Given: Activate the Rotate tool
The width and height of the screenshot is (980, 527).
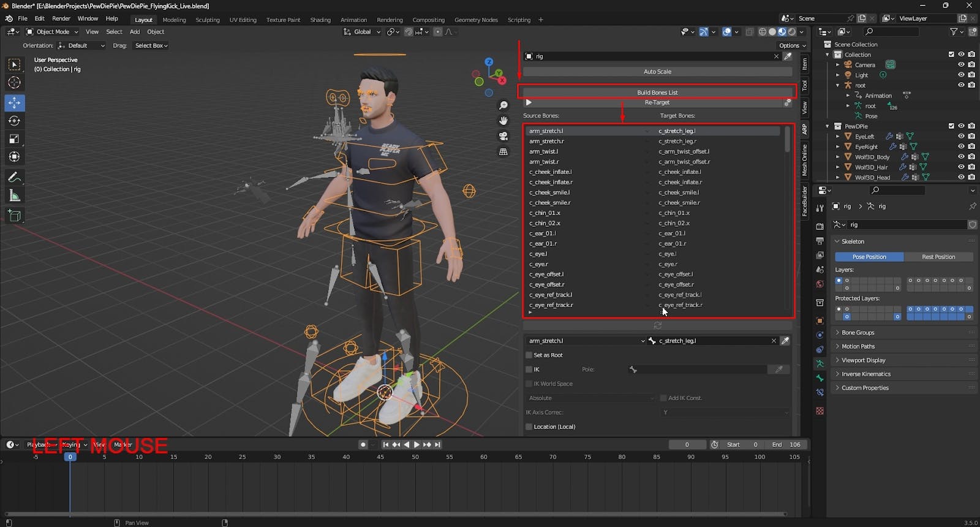Looking at the screenshot, I should coord(14,121).
